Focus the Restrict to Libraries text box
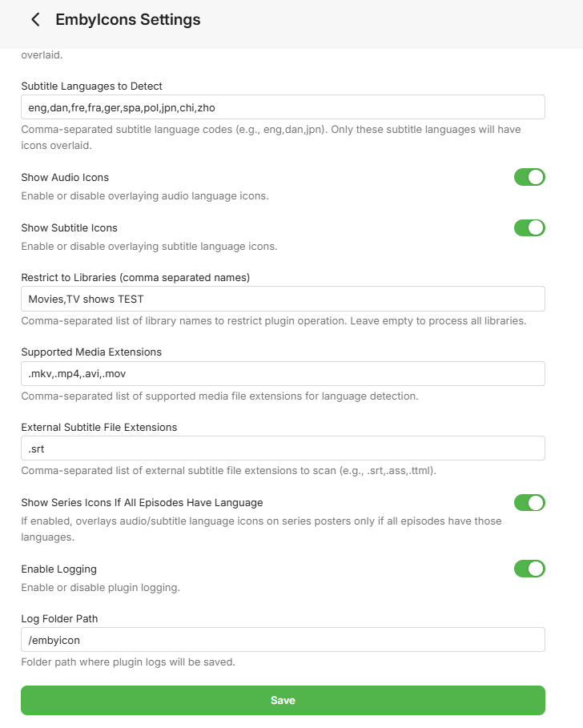Image resolution: width=583 pixels, height=728 pixels. [283, 299]
